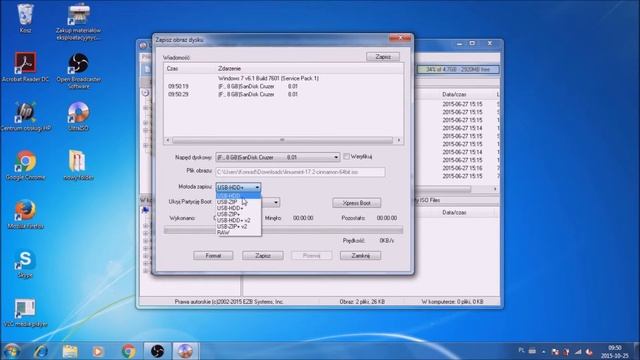640x360 pixels.
Task: Click the message log horizontal scrollbar thumb
Action: point(282,140)
